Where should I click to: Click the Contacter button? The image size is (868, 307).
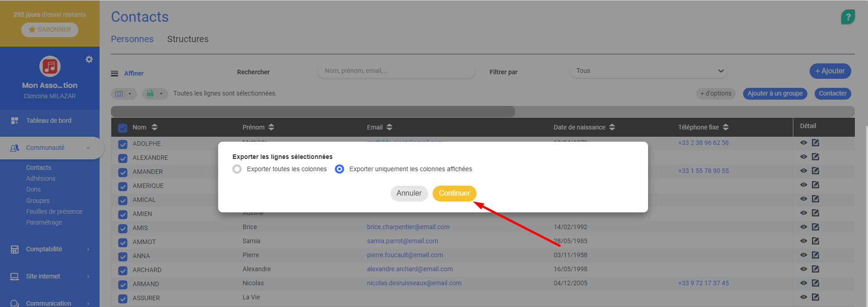[x=833, y=94]
